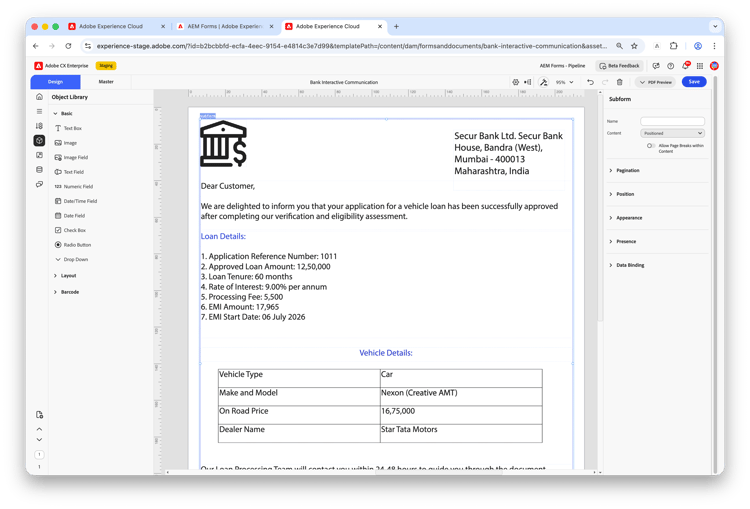
Task: Reload the browser page
Action: [68, 46]
